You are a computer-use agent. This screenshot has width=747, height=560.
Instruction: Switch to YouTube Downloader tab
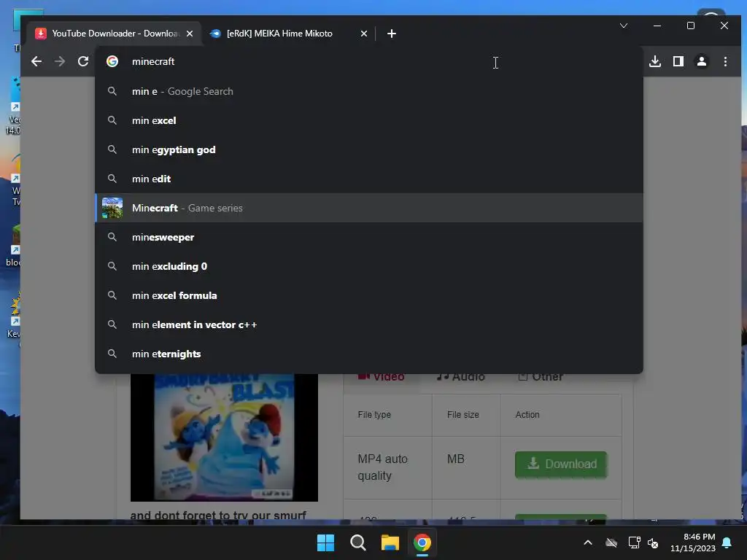115,34
